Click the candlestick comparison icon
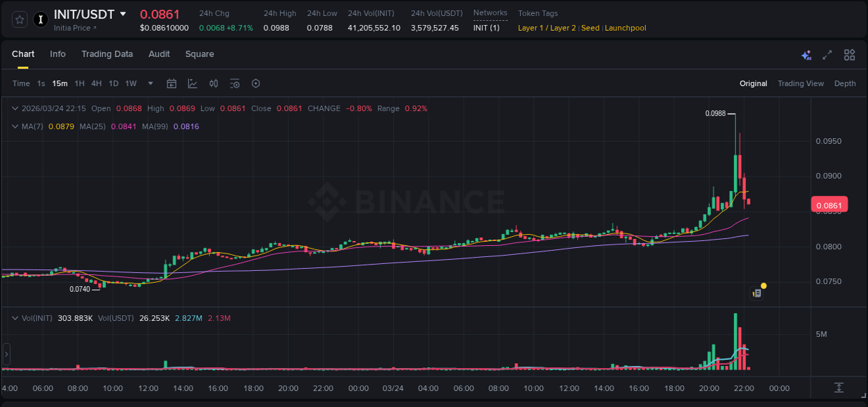 (x=213, y=83)
